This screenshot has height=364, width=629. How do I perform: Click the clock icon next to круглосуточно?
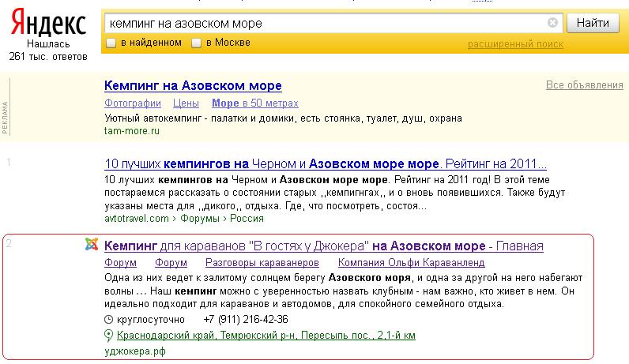109,320
